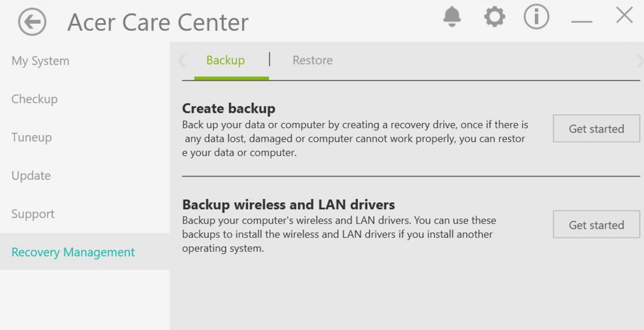Click the right chevron at the tab bar end
This screenshot has height=330, width=644.
tap(639, 61)
